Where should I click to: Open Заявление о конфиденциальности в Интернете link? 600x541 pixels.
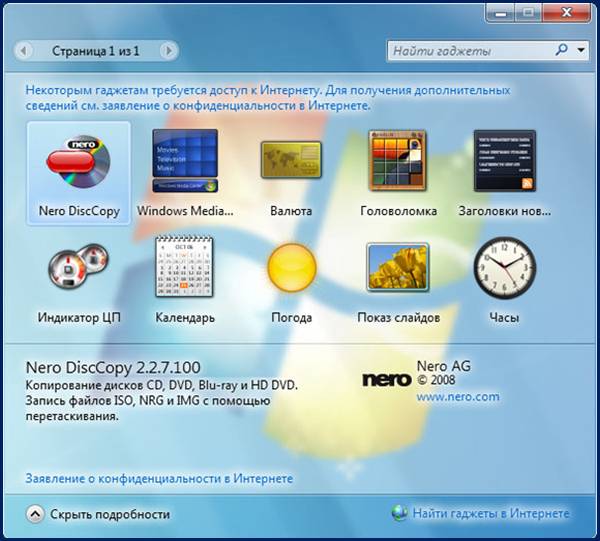click(159, 478)
